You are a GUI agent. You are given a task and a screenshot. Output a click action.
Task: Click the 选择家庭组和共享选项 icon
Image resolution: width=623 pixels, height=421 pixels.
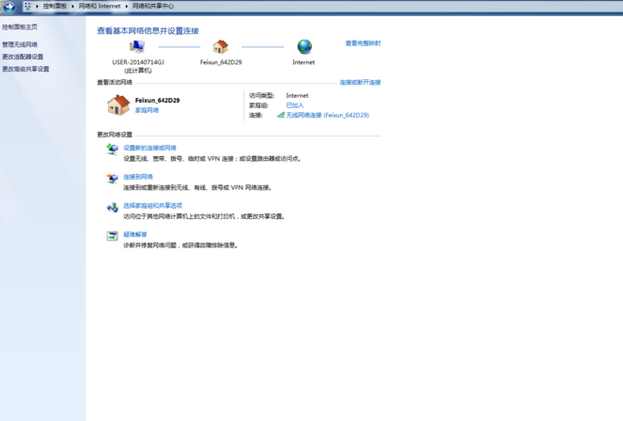click(x=112, y=207)
